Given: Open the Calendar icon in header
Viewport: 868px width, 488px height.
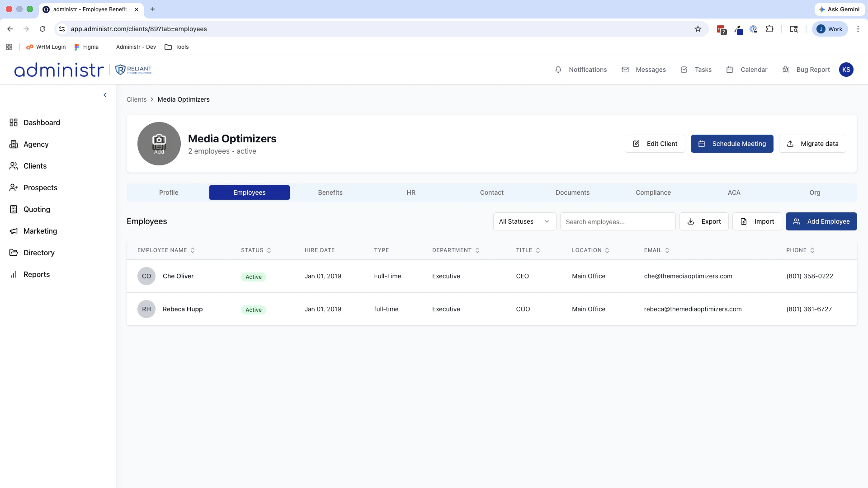Looking at the screenshot, I should (x=730, y=70).
